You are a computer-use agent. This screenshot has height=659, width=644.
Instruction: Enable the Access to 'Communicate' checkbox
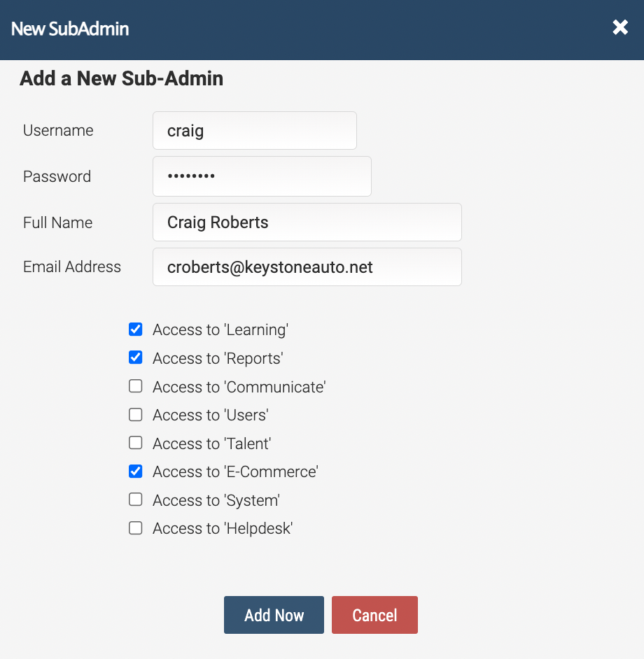pyautogui.click(x=135, y=386)
